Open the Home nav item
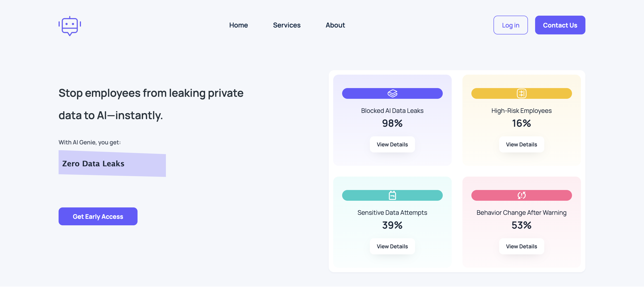The width and height of the screenshot is (644, 287). click(x=238, y=25)
